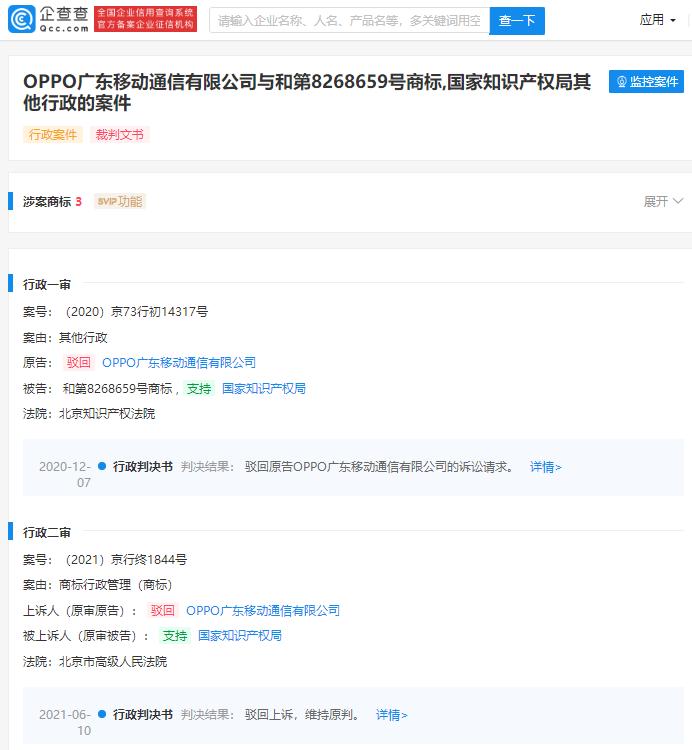Click the red 全国企业信用查询系统 banner
This screenshot has width=692, height=750.
pos(145,19)
